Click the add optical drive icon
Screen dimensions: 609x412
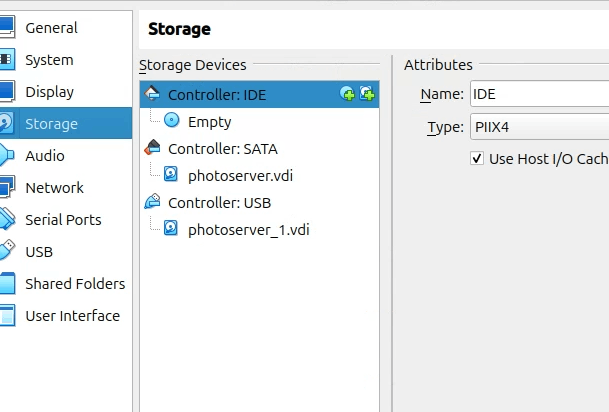point(348,94)
